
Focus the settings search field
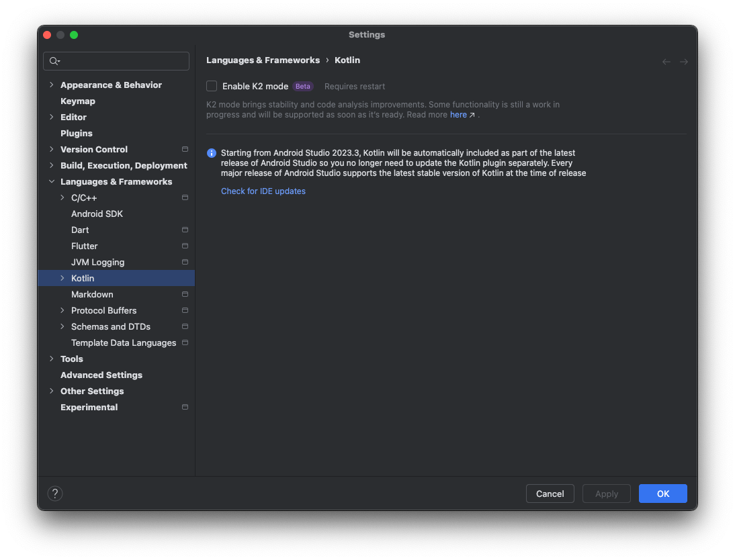(116, 61)
